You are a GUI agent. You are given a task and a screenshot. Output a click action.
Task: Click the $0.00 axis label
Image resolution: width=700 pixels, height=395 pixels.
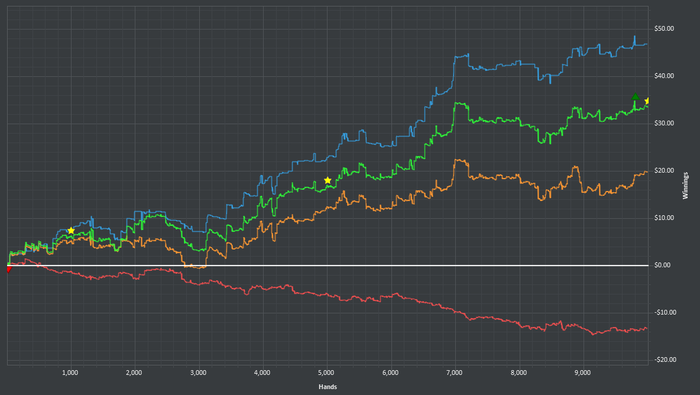(662, 265)
